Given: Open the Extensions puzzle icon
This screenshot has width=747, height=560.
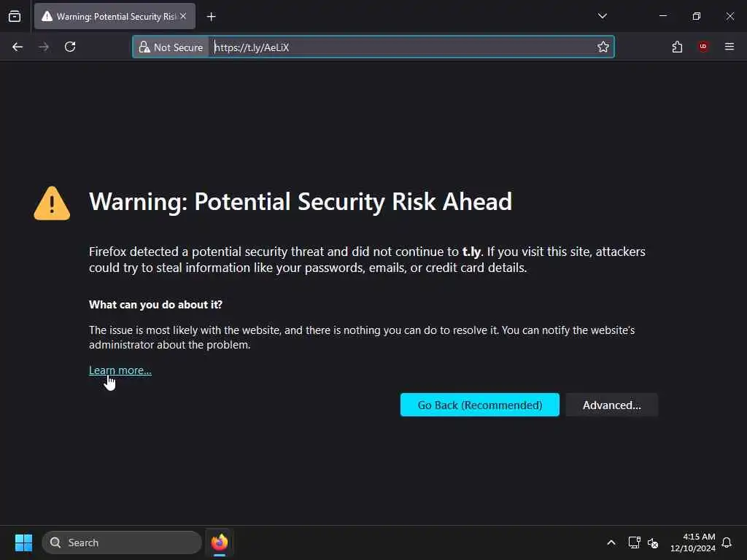Looking at the screenshot, I should (677, 47).
